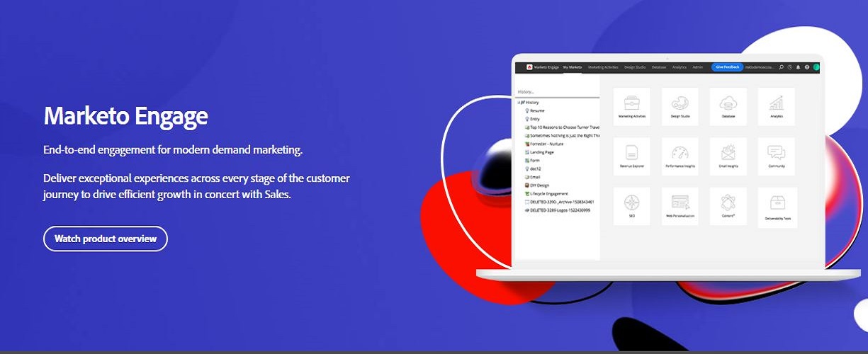This screenshot has width=868, height=354.
Task: Switch to the My Marketo tab
Action: click(572, 67)
